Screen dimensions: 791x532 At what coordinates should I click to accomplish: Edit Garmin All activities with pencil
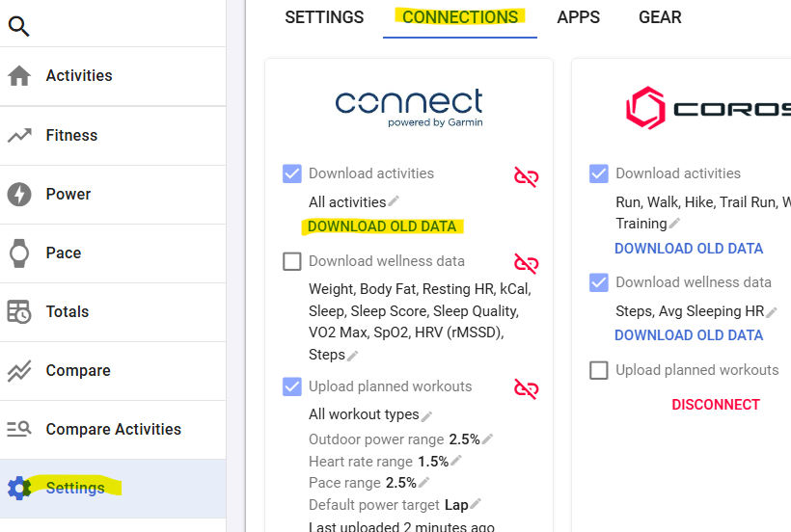point(394,201)
